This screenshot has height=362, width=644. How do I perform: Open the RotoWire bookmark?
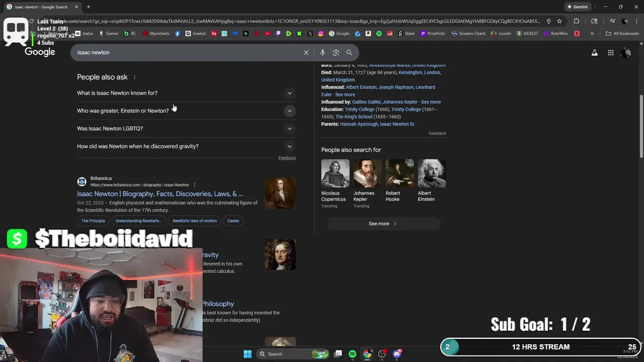tap(555, 34)
